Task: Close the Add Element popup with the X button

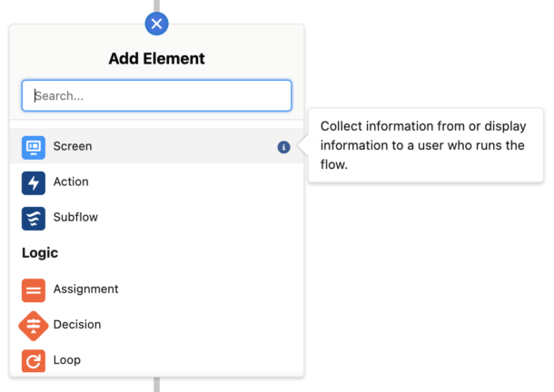Action: click(157, 23)
